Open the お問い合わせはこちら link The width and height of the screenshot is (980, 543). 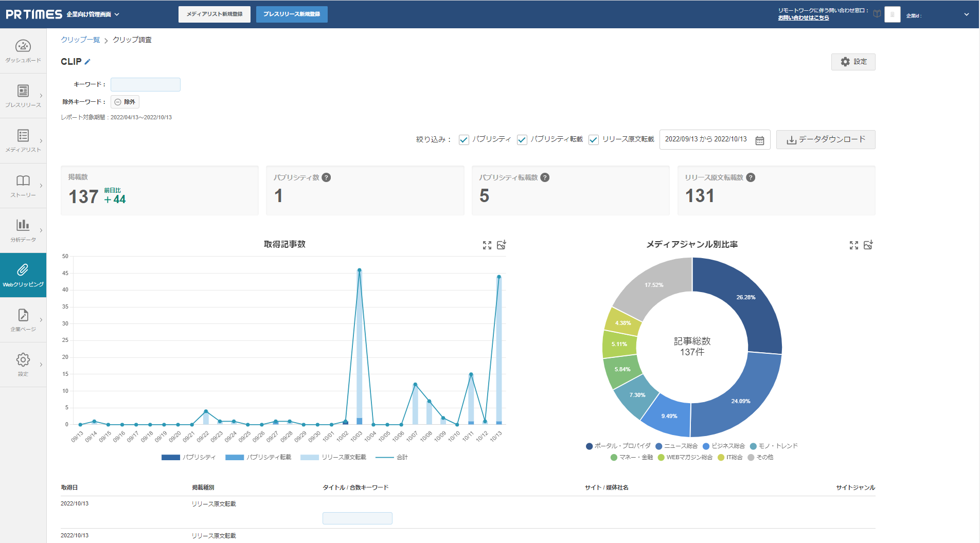tap(804, 18)
